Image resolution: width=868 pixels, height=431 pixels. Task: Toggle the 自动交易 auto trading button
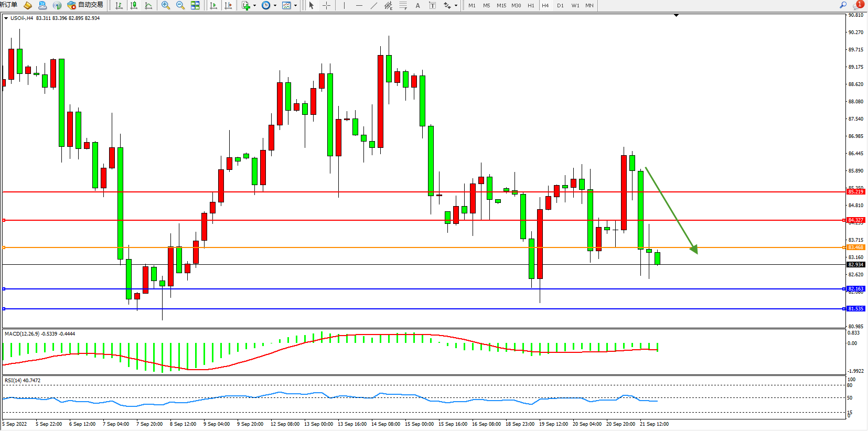click(85, 5)
